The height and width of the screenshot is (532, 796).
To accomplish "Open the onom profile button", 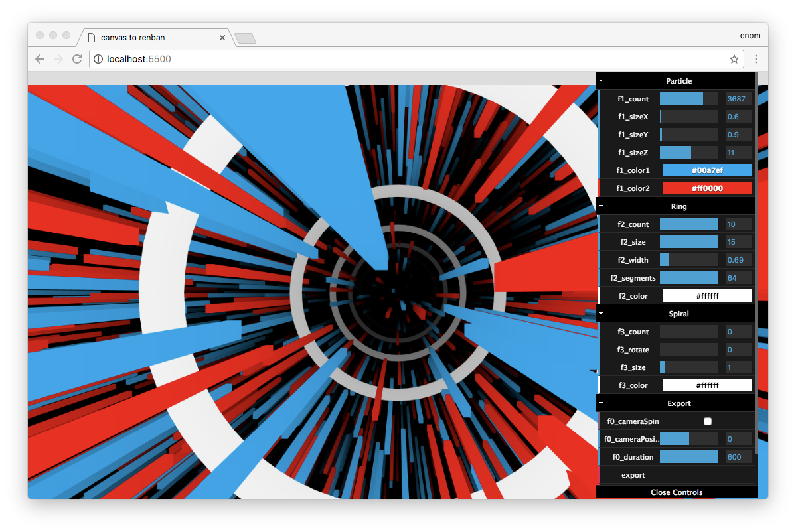I will 750,36.
